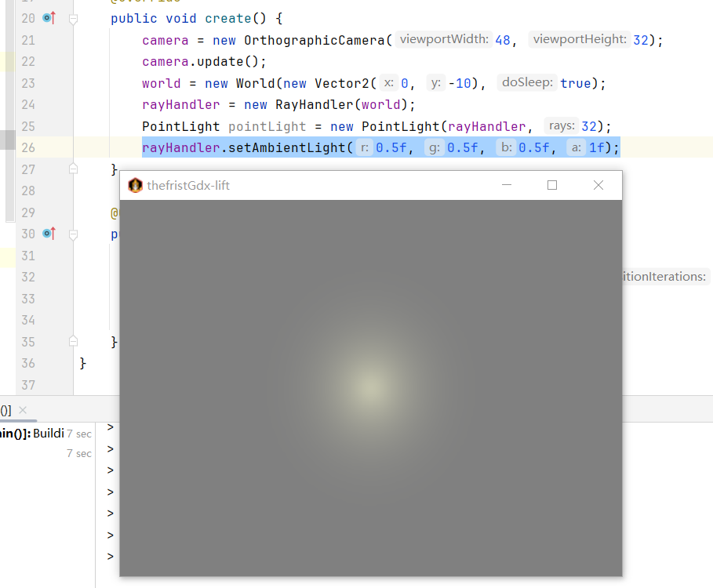This screenshot has height=588, width=713.
Task: Collapse the method starting at line 30
Action: [73, 234]
